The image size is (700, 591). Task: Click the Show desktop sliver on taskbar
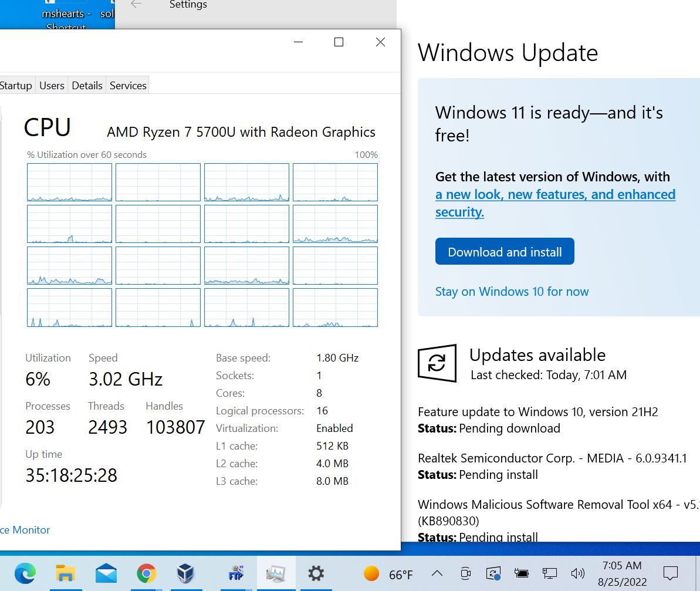point(697,573)
